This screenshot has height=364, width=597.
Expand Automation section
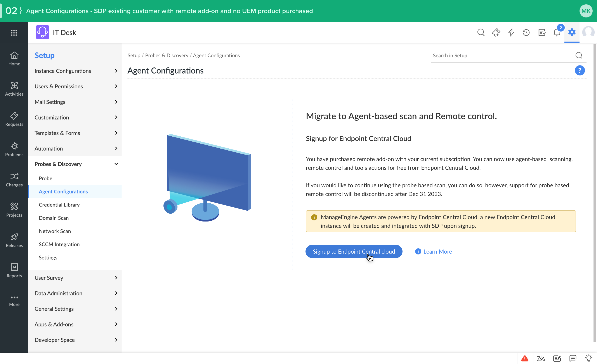point(75,148)
